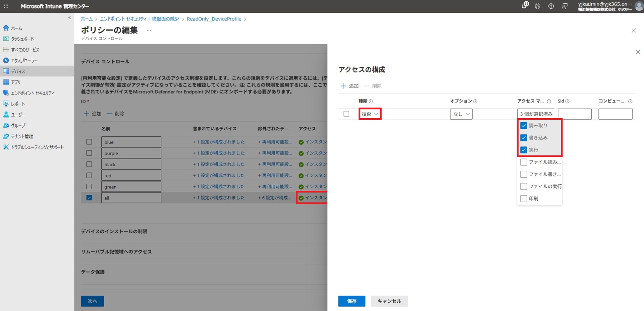Click the ユーザー sidebar icon
This screenshot has height=311, width=644.
tap(6, 115)
